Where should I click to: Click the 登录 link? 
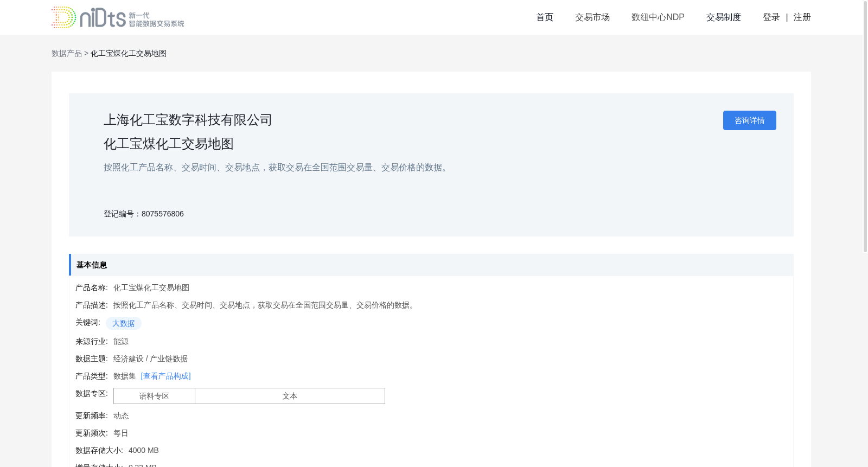[771, 17]
